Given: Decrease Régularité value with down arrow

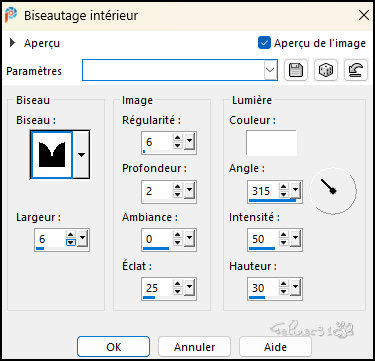Looking at the screenshot, I should 177,146.
